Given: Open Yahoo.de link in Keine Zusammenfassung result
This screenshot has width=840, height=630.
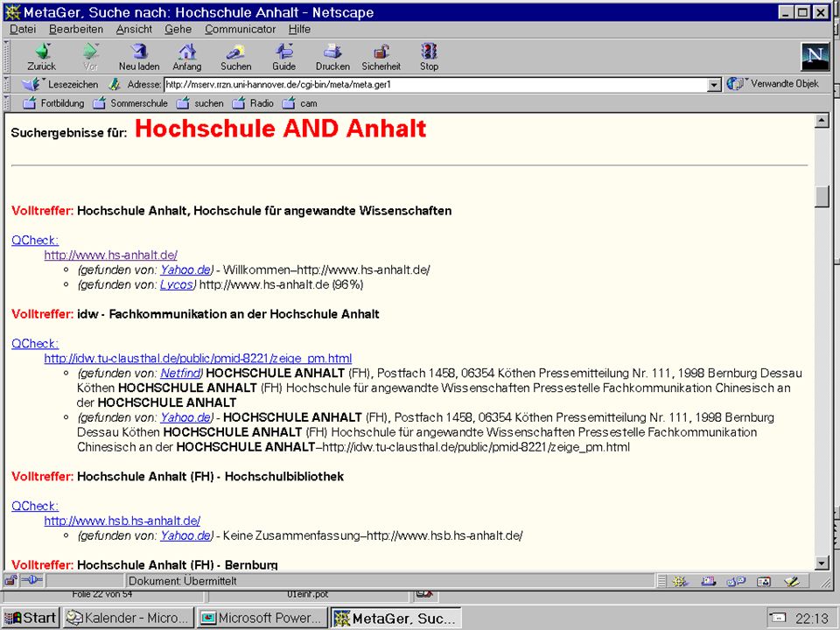Looking at the screenshot, I should tap(185, 535).
